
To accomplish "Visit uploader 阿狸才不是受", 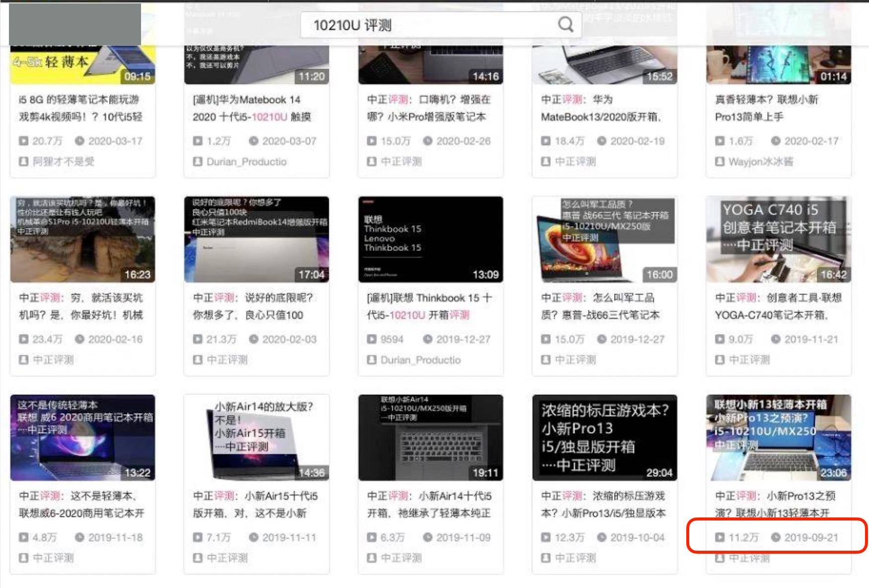I will pos(64,161).
